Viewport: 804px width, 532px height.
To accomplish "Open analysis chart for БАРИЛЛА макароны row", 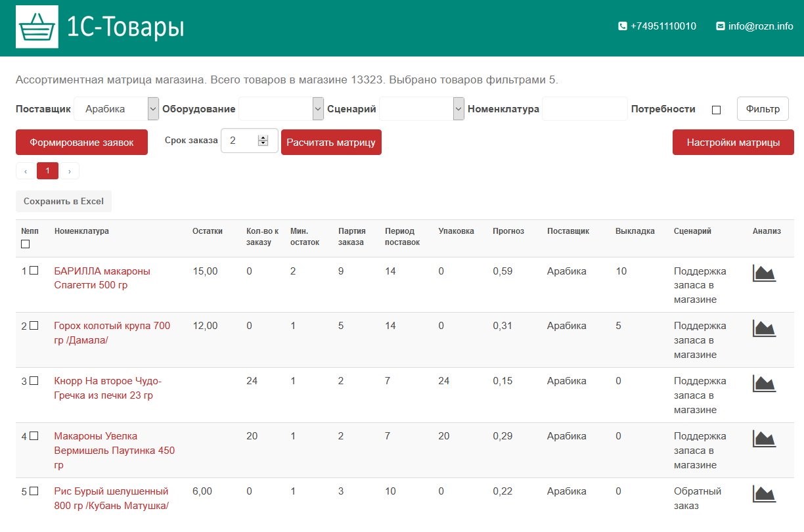I will tap(764, 273).
